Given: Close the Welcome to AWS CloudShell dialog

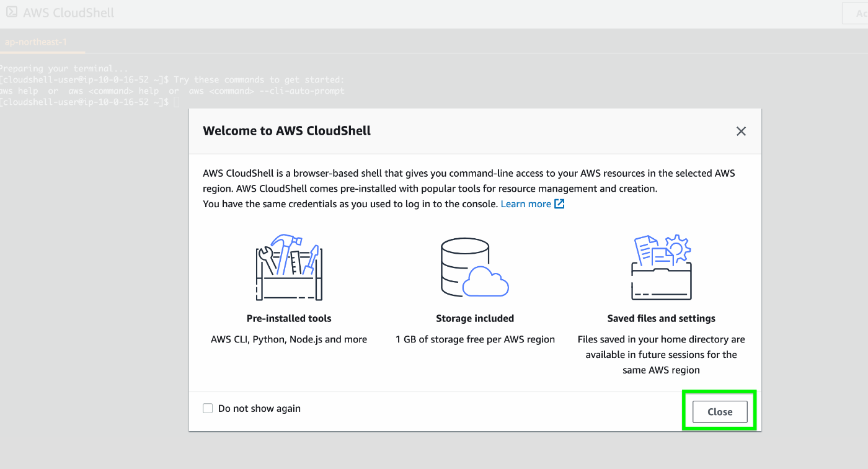Looking at the screenshot, I should [x=720, y=412].
